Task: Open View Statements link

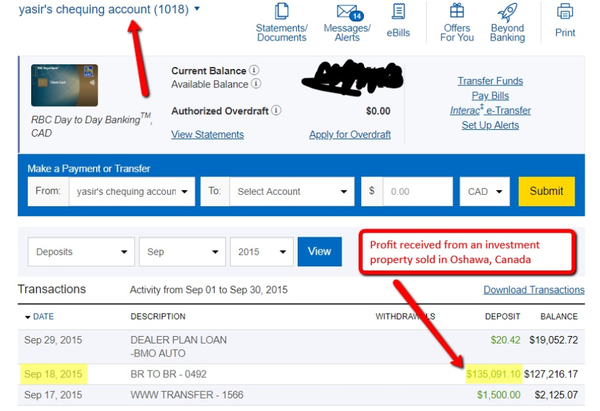Action: 207,134
